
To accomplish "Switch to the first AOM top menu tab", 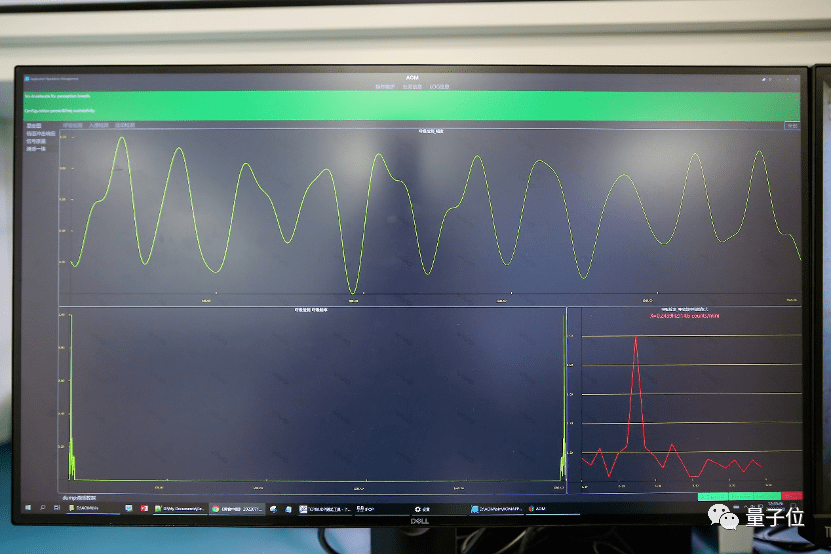I will (385, 86).
